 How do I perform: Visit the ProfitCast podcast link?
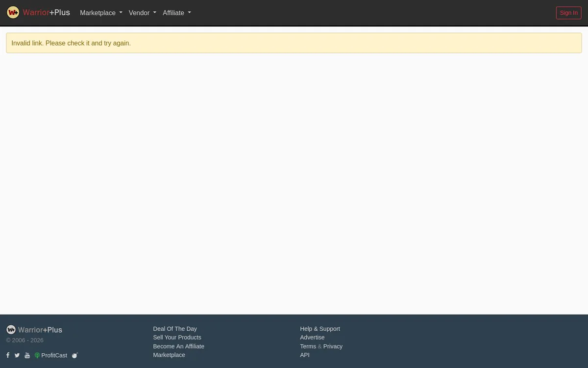[51, 355]
